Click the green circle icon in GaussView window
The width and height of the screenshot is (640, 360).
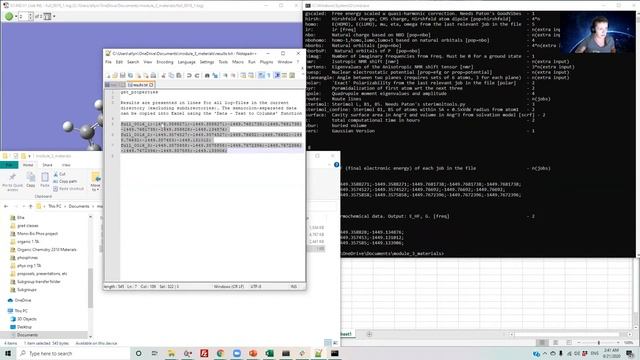9,16
